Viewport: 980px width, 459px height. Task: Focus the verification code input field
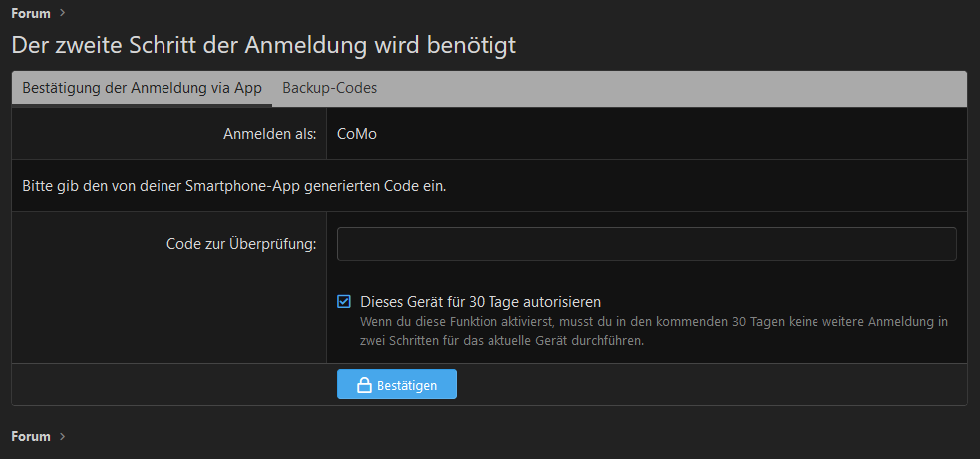coord(646,243)
